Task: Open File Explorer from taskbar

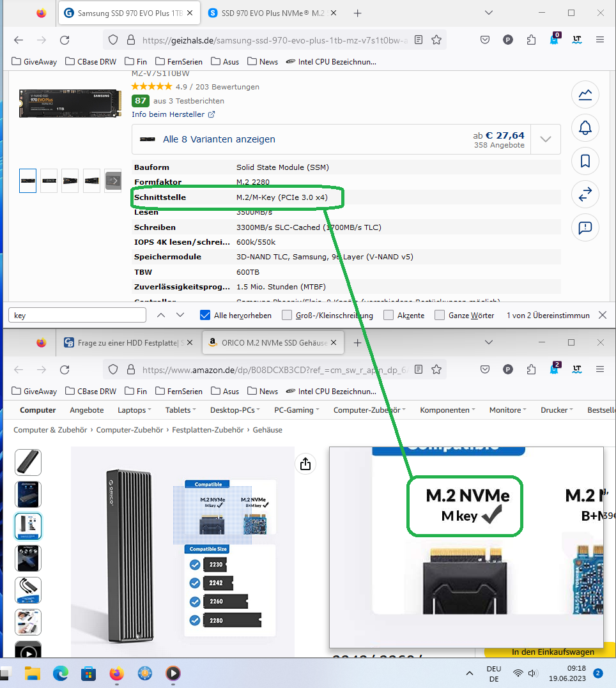Action: pyautogui.click(x=33, y=673)
